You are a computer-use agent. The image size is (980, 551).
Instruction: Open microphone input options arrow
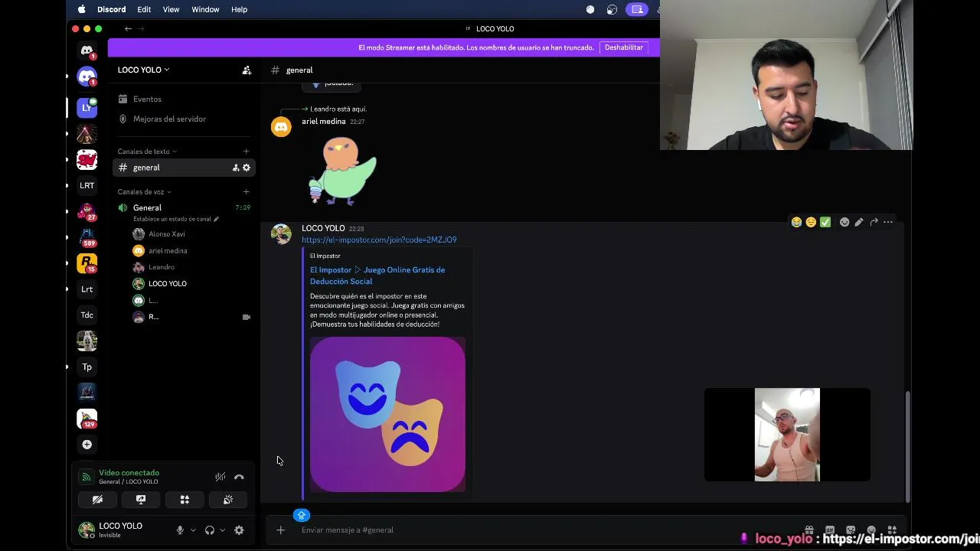tap(193, 530)
